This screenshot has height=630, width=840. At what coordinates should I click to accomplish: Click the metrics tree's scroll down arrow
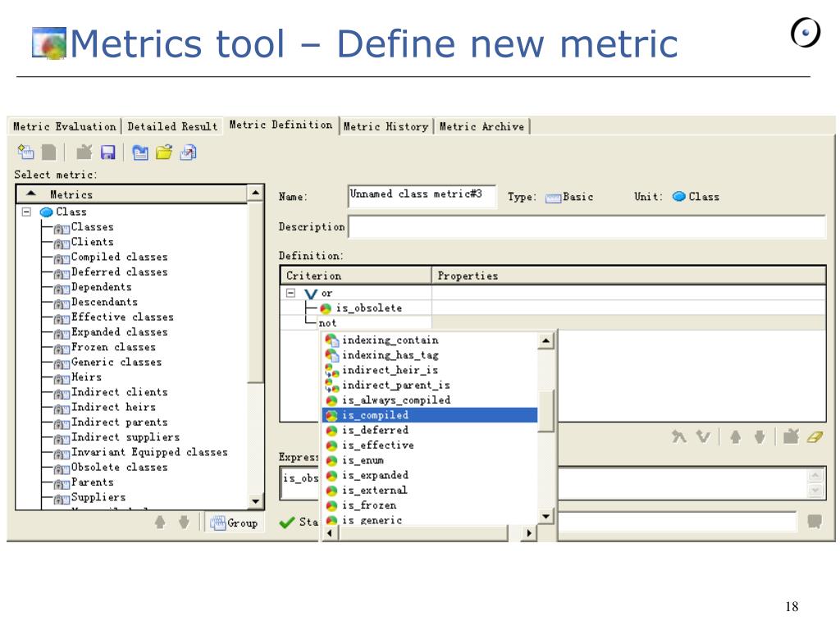pos(256,501)
